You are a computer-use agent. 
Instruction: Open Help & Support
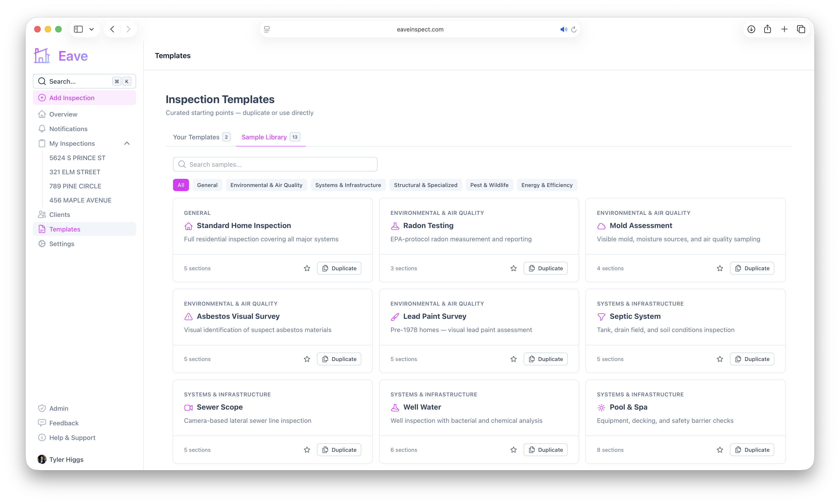(84, 437)
